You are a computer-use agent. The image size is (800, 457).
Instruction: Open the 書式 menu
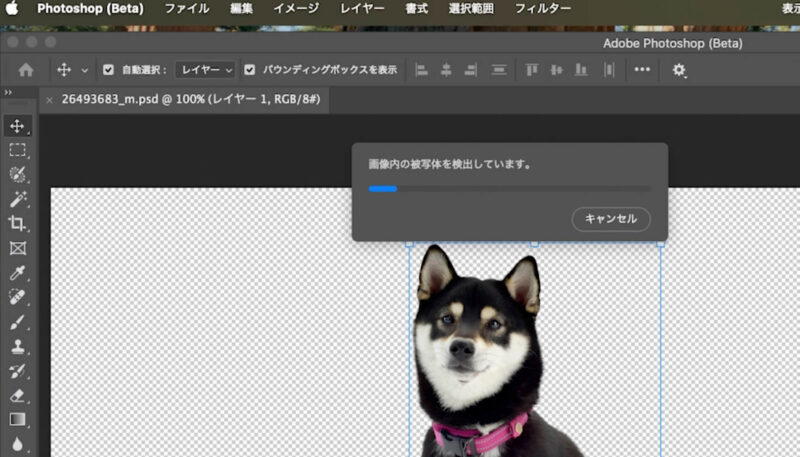tap(416, 8)
